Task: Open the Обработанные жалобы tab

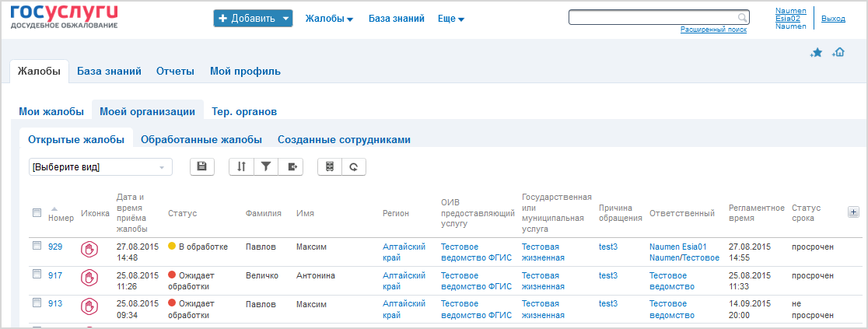Action: pos(201,139)
